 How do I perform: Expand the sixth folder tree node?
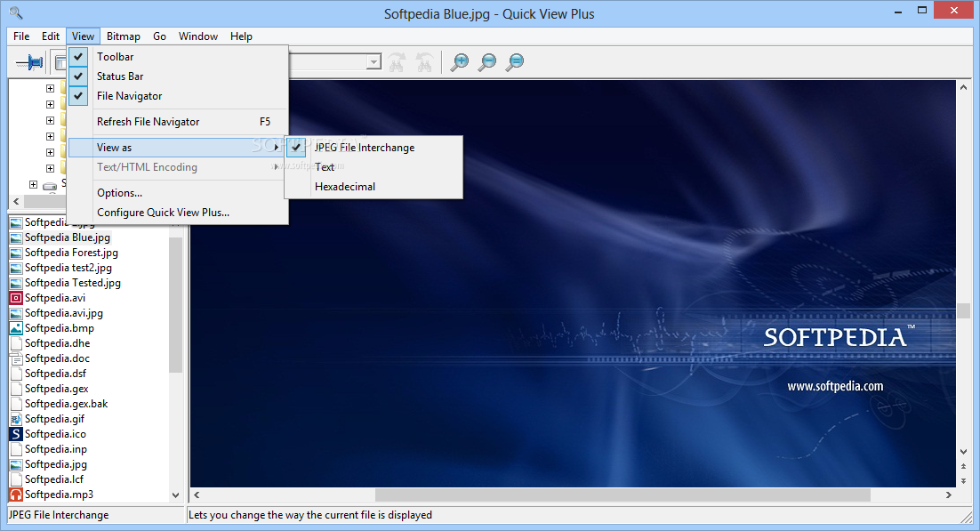coord(50,168)
